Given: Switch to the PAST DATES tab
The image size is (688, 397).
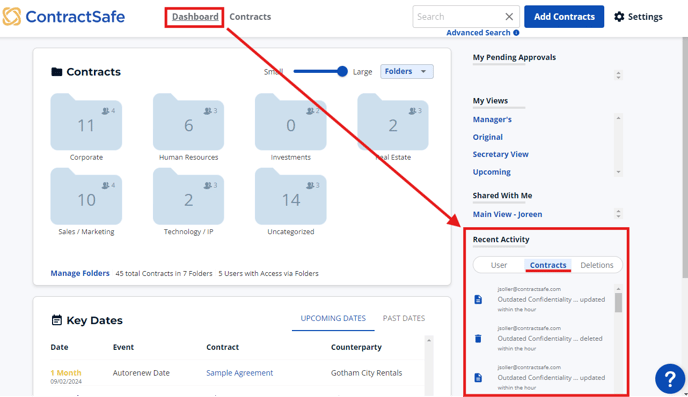Looking at the screenshot, I should [x=404, y=318].
